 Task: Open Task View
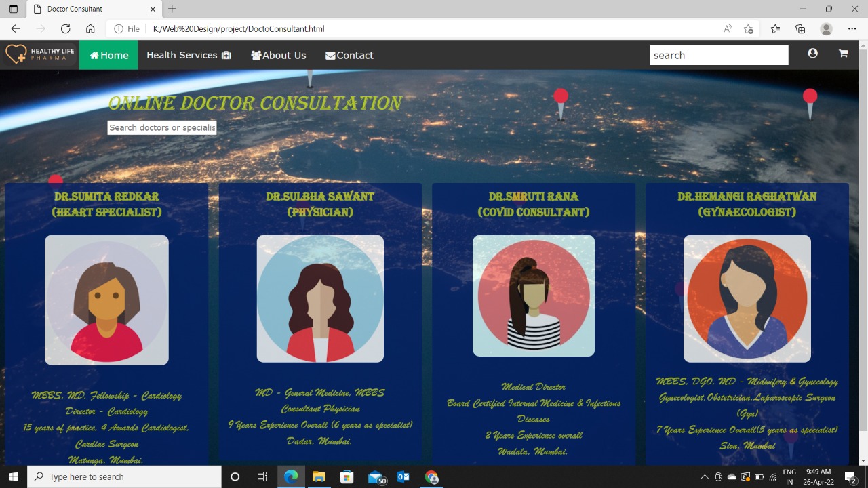point(262,477)
